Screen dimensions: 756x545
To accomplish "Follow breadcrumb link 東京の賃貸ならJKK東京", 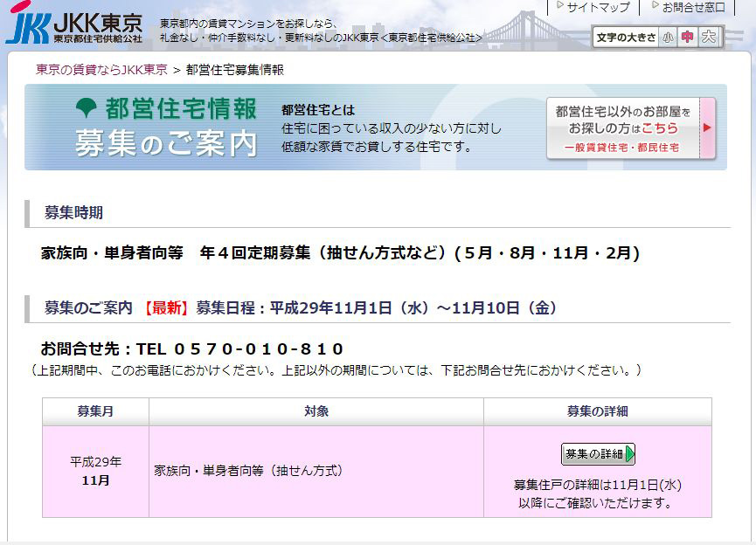I will [101, 70].
